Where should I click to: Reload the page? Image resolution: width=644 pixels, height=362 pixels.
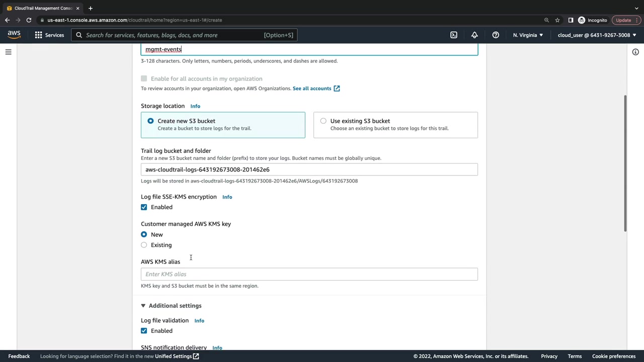(x=29, y=20)
